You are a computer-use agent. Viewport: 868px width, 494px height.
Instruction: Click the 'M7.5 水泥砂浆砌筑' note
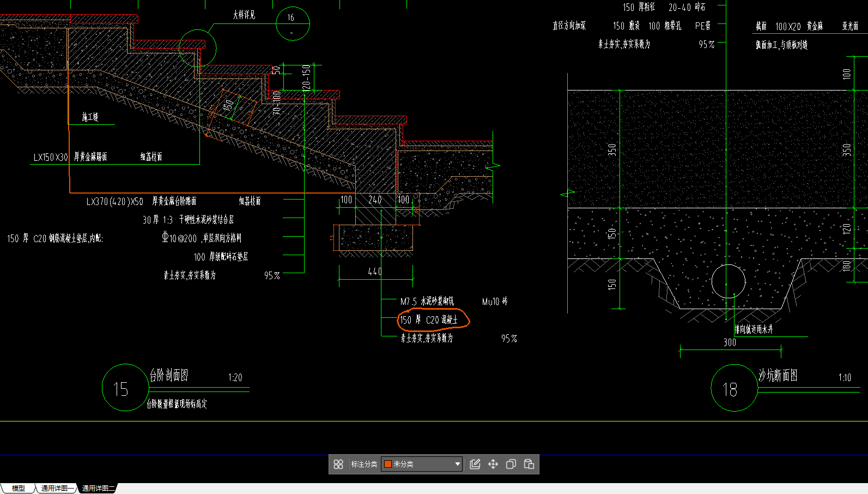click(x=427, y=302)
